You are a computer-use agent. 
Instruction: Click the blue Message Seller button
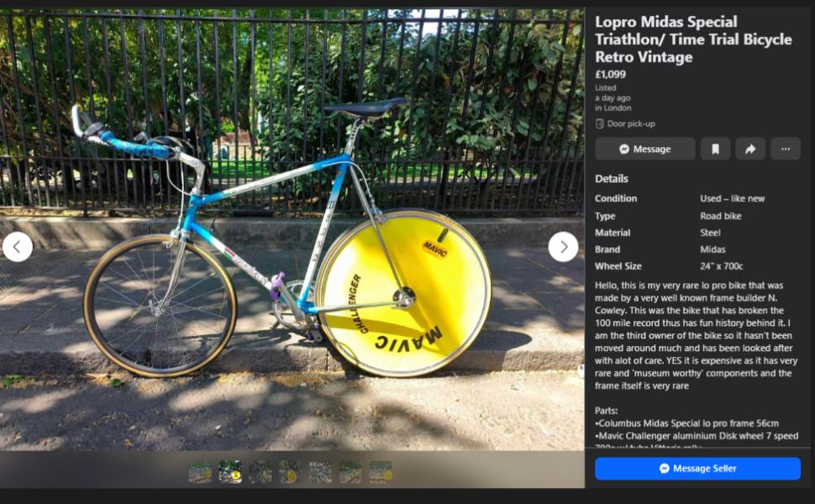[x=697, y=468]
